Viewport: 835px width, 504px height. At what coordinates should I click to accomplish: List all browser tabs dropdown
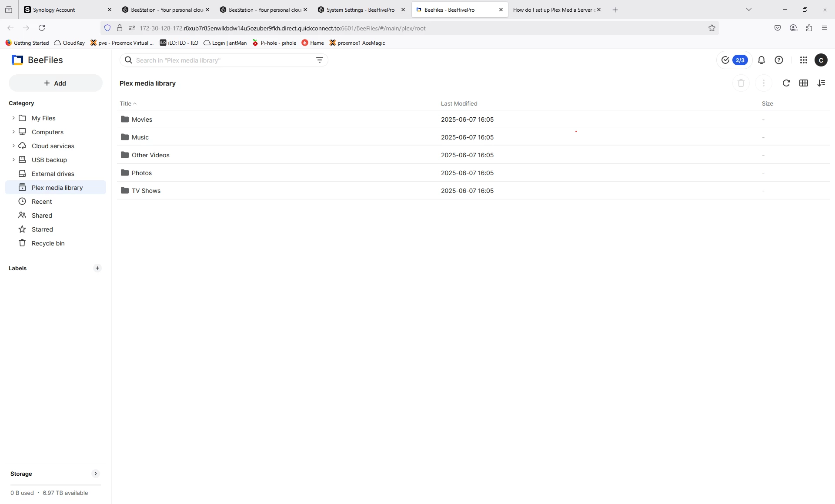pyautogui.click(x=749, y=10)
